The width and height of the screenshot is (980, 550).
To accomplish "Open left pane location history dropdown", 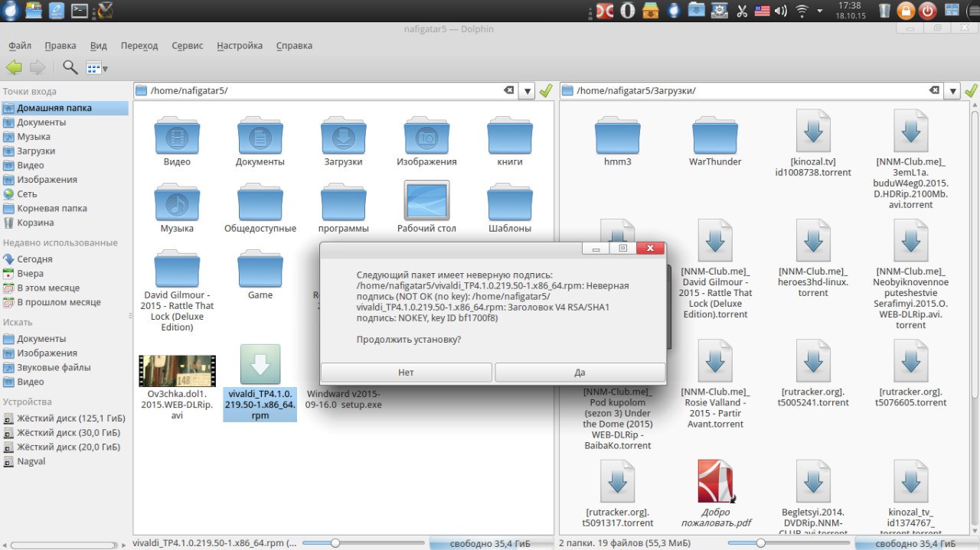I will pos(527,91).
